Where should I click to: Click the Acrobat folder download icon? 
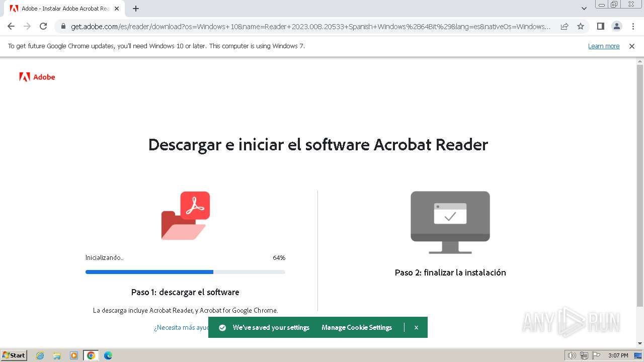(186, 215)
